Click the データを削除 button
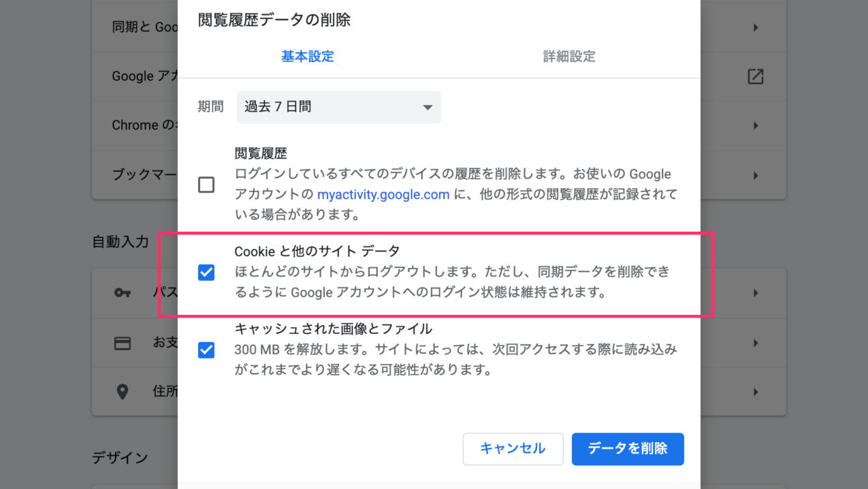Screen dimensions: 868x489 tap(627, 449)
